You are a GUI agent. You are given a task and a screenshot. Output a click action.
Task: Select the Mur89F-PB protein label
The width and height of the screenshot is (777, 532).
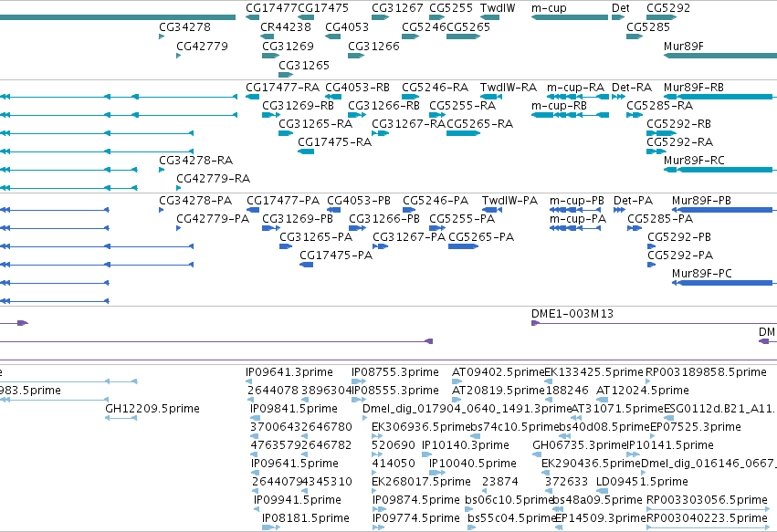point(702,201)
